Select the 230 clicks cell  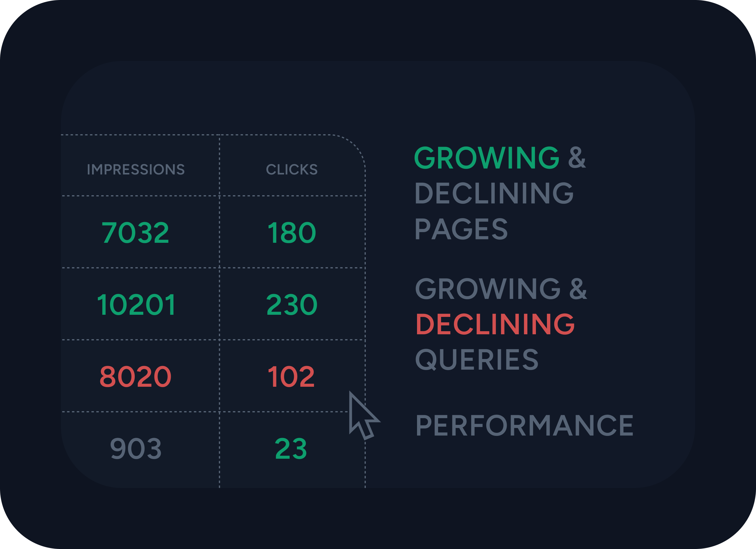pyautogui.click(x=292, y=304)
